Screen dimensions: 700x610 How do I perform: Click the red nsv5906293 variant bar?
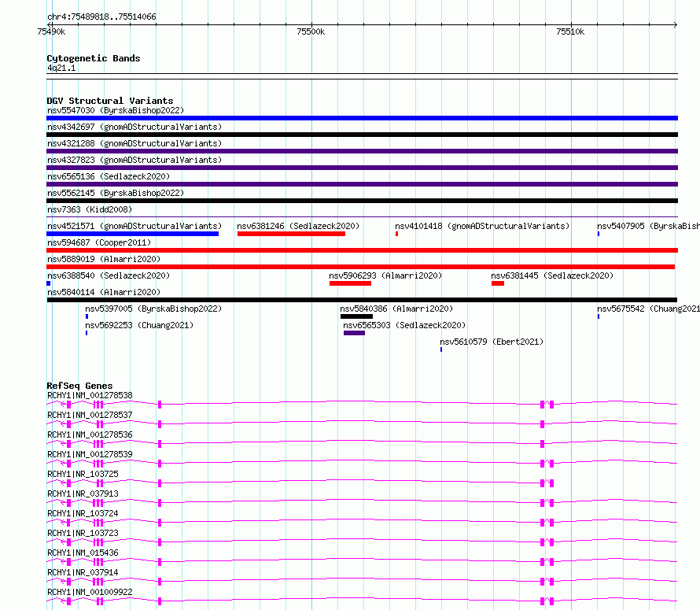click(351, 283)
